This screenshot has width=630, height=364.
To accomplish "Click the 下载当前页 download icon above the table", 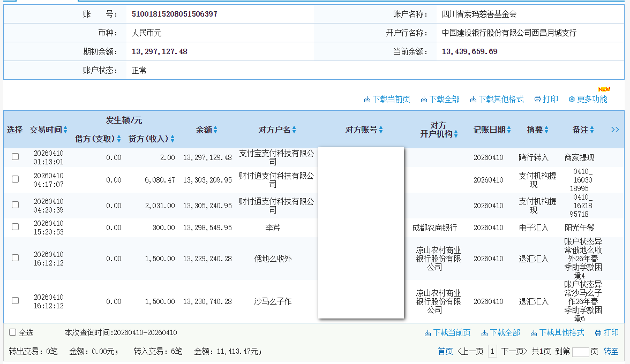I will [369, 98].
